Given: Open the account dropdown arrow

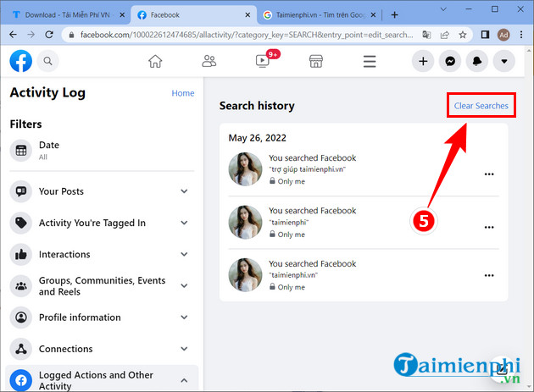Looking at the screenshot, I should pos(504,61).
